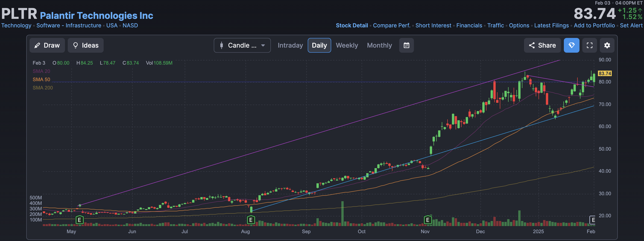Open the Ideas lightbulb button
644x241 pixels.
pos(85,45)
